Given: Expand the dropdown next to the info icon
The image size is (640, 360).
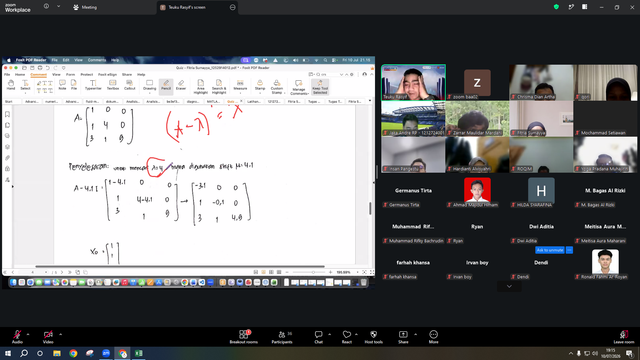Looking at the screenshot, I should [x=58, y=7].
